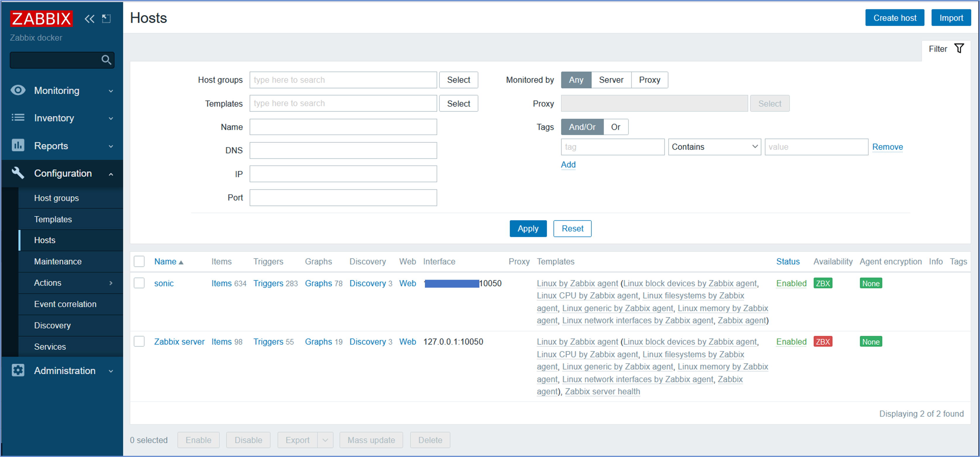This screenshot has height=457, width=980.
Task: Open Hosts in sidebar
Action: tap(45, 240)
